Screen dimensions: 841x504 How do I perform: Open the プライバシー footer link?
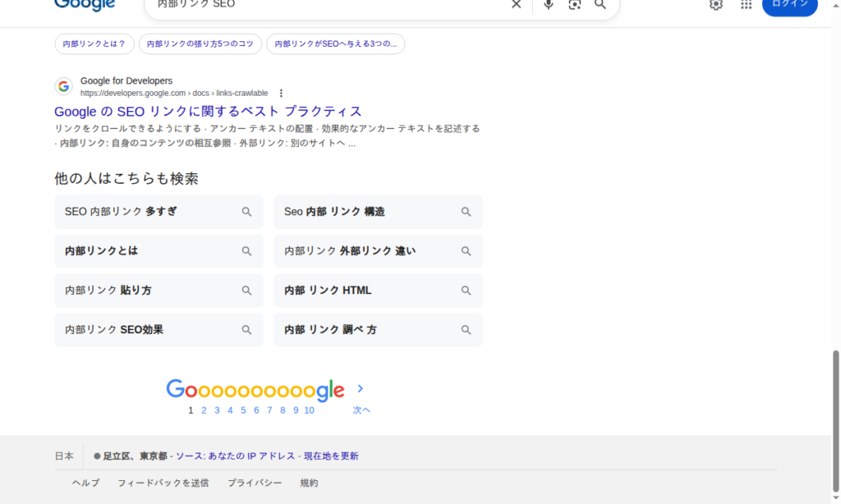tap(255, 483)
